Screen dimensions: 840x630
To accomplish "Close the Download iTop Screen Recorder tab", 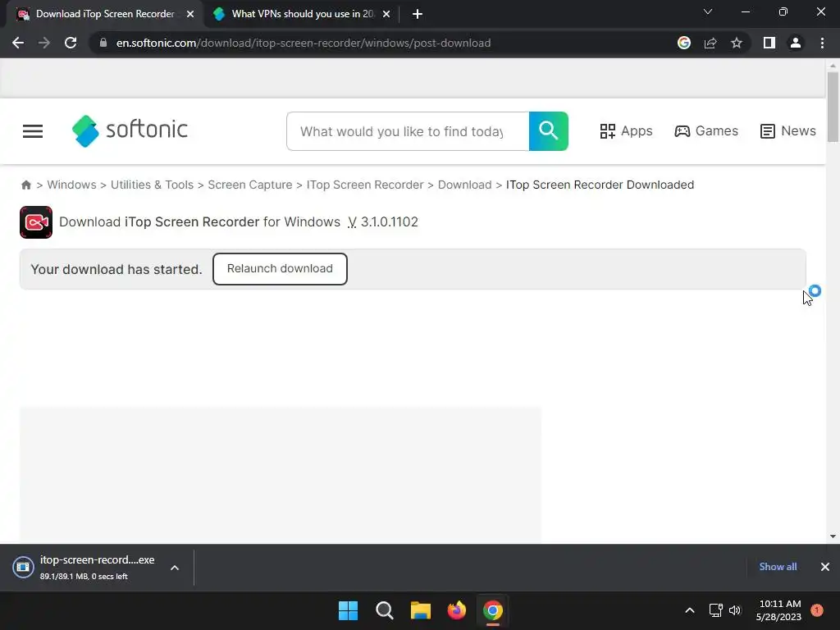I will pos(190,14).
